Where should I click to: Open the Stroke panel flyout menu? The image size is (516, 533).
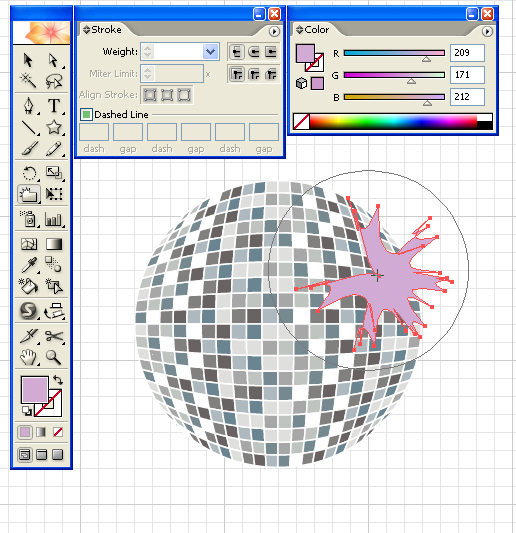pyautogui.click(x=274, y=31)
